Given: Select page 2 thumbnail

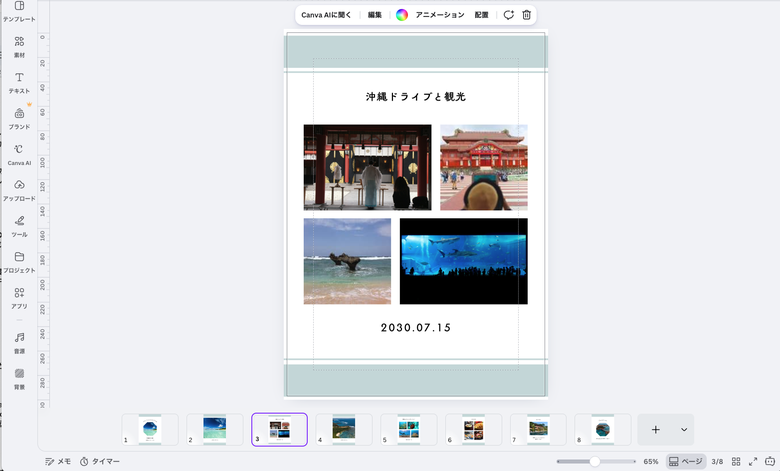Looking at the screenshot, I should [214, 429].
